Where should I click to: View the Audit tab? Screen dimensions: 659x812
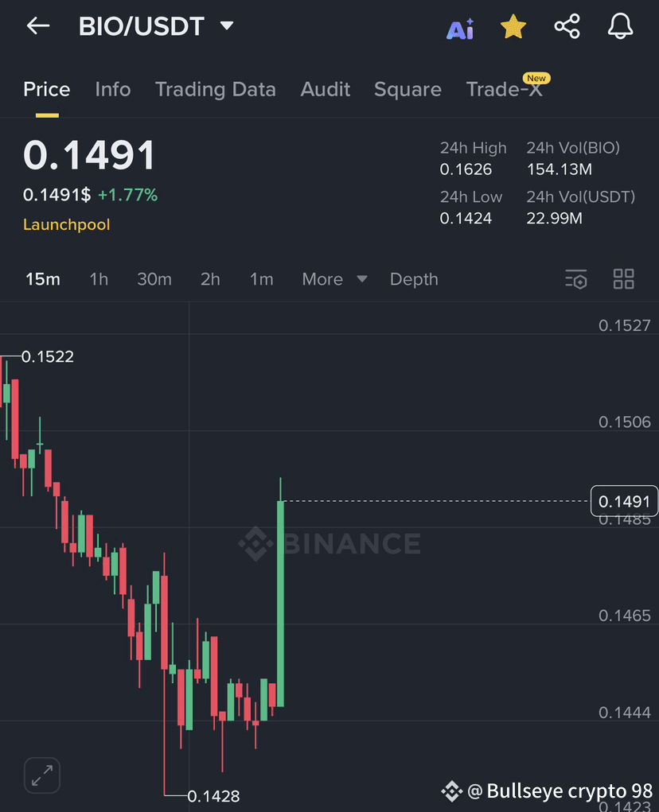325,89
